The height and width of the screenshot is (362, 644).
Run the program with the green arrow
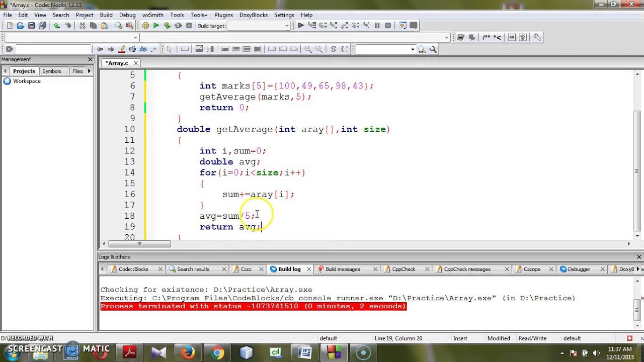(156, 26)
